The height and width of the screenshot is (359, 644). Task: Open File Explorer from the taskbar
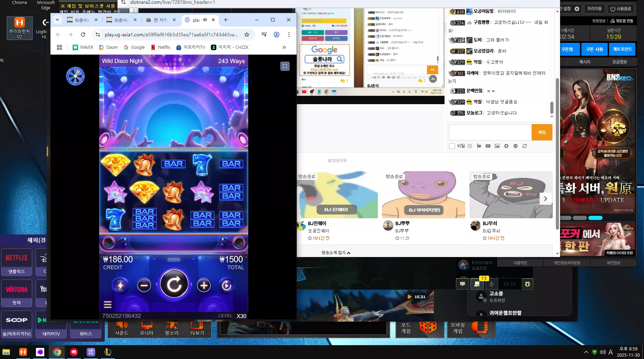click(x=6, y=352)
